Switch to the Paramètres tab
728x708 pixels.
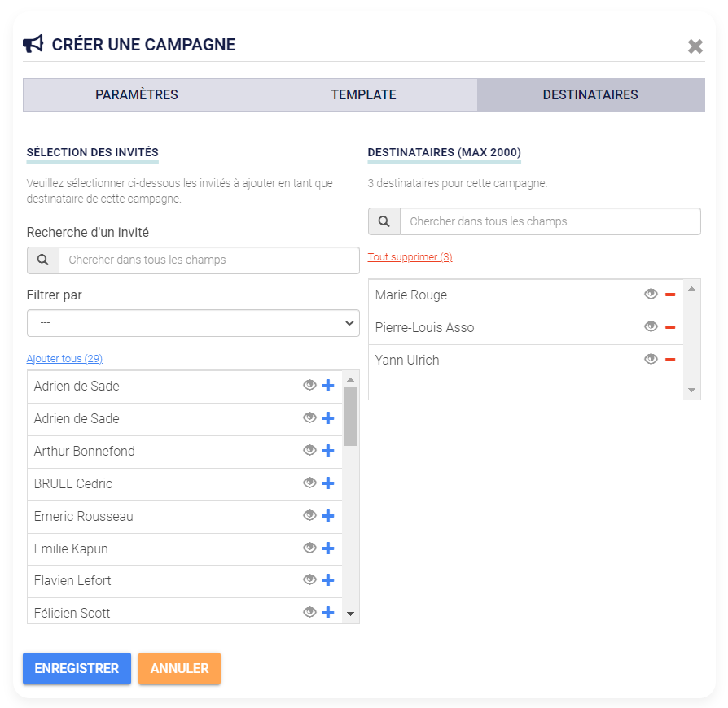pyautogui.click(x=137, y=94)
